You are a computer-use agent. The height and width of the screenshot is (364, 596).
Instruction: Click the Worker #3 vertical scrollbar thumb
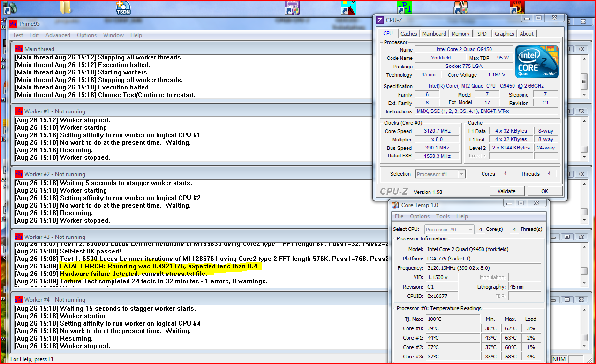pos(584,271)
